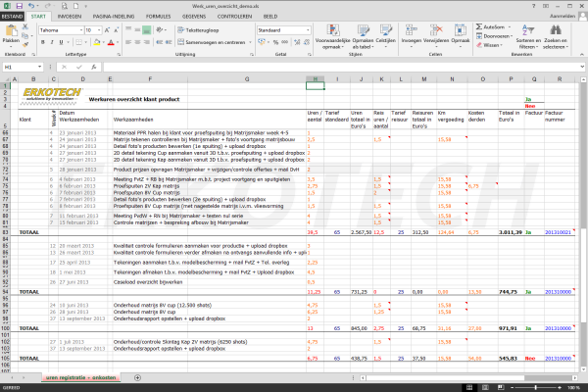Select the 'uren registratie - onkosten' sheet tab

[x=80, y=377]
